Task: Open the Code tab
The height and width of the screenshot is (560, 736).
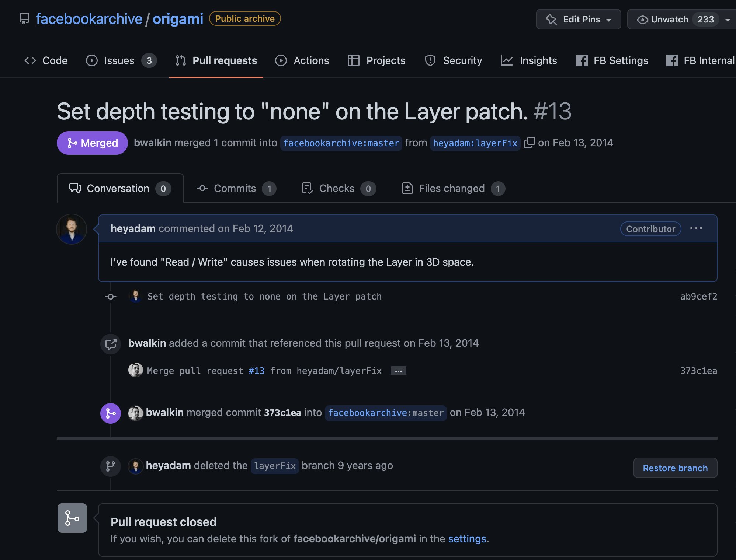Action: click(46, 60)
